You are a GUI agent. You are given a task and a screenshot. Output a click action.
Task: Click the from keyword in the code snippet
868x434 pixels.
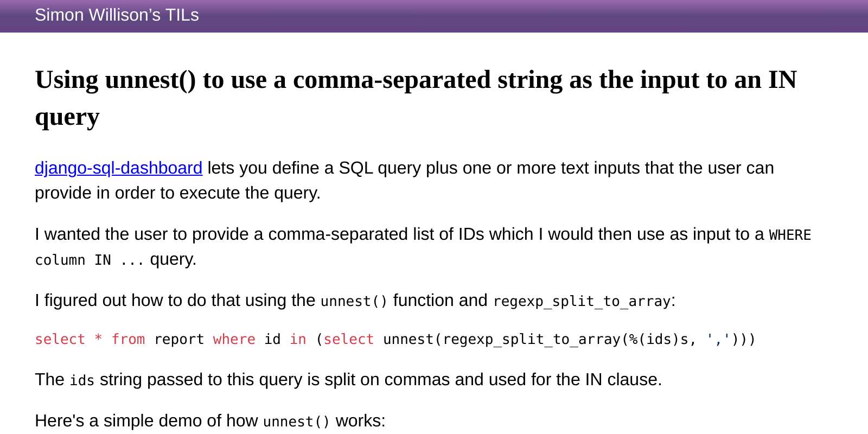[128, 339]
